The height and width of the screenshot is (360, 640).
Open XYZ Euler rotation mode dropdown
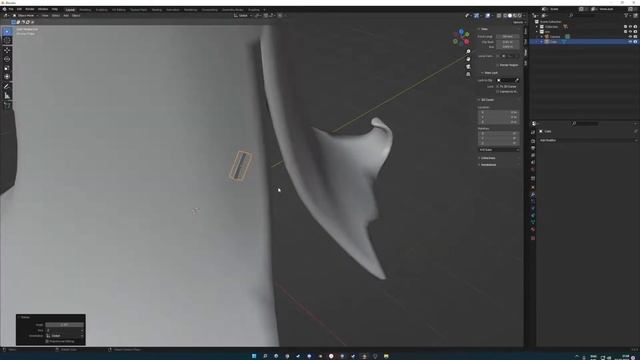click(x=498, y=150)
